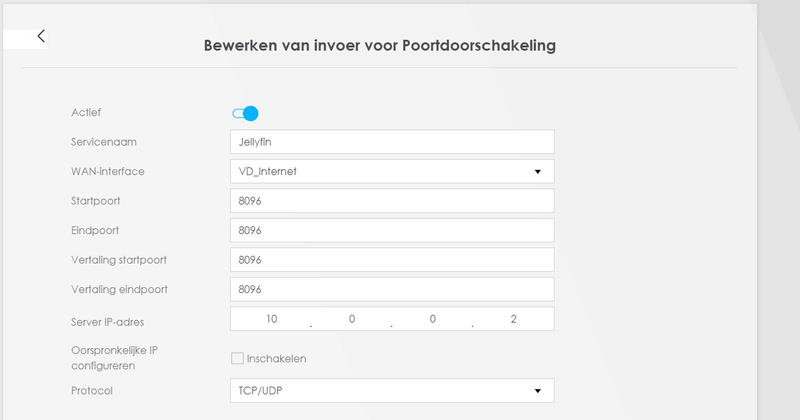Click the Protocol label text

coord(92,390)
